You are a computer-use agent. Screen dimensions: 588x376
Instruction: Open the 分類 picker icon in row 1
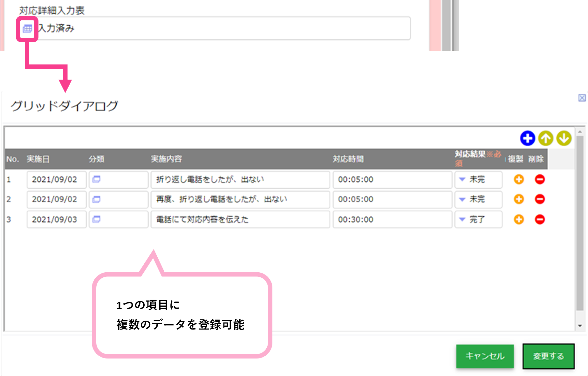pyautogui.click(x=96, y=179)
